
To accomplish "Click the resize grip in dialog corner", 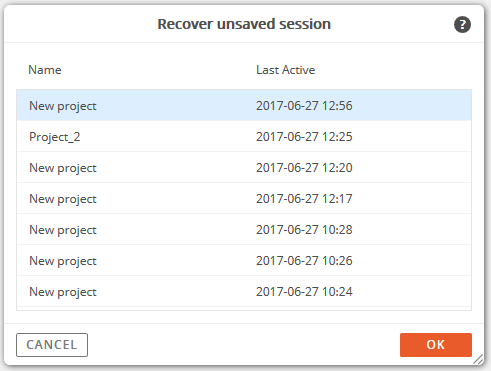I will coord(479,360).
